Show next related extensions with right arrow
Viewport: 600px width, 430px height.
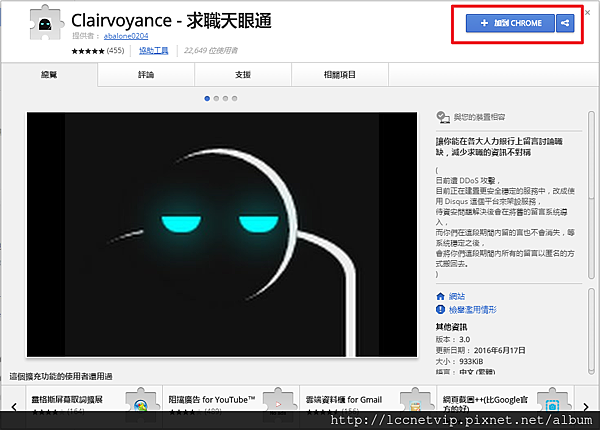[x=586, y=406]
